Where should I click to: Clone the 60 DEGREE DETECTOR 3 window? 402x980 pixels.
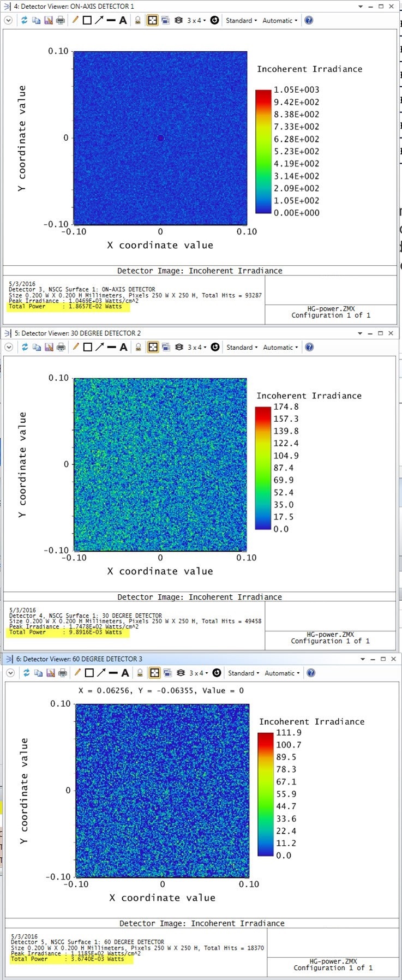click(x=167, y=673)
